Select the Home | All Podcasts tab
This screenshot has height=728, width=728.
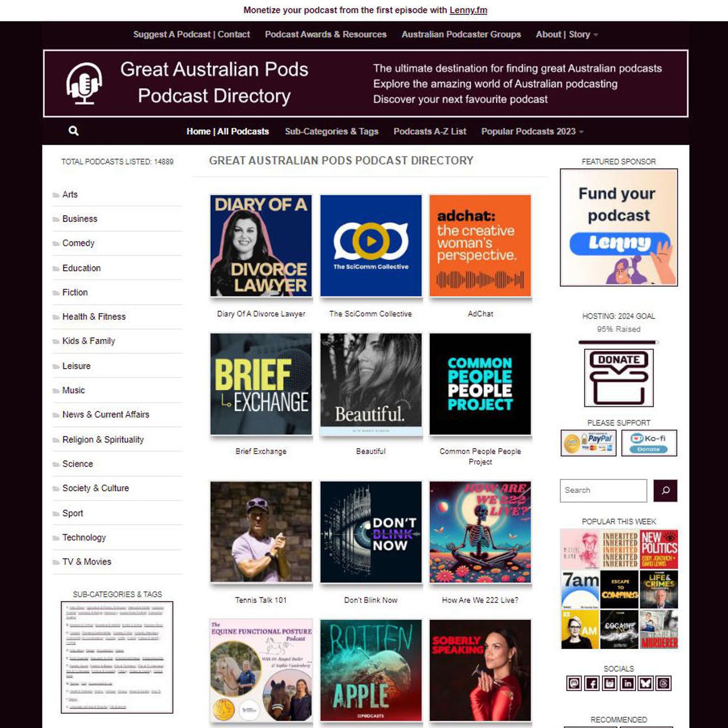tap(228, 131)
